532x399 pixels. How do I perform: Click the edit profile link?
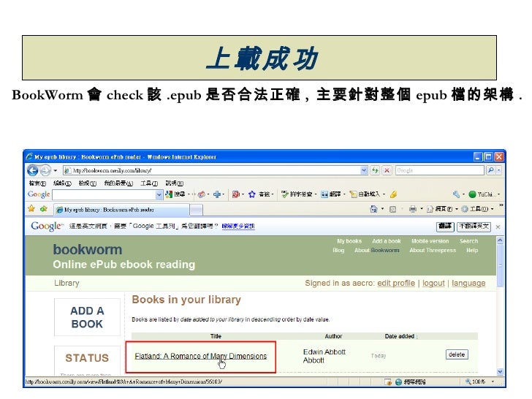pos(396,283)
